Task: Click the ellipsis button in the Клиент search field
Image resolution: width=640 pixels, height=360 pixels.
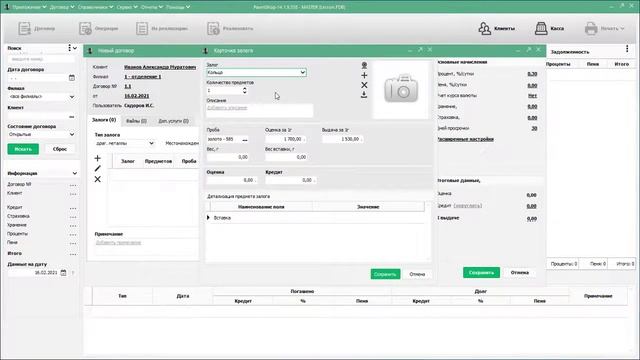Action: pyautogui.click(x=72, y=117)
